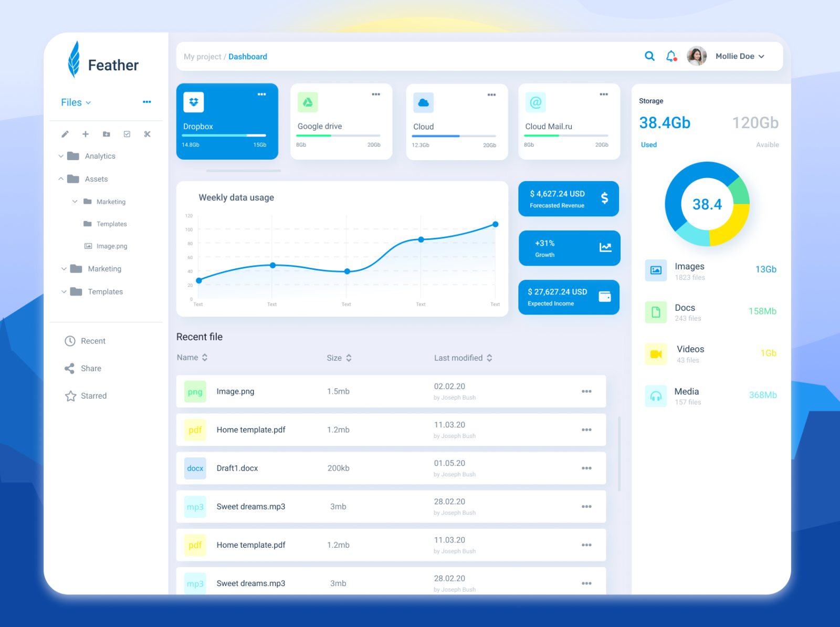Viewport: 840px width, 627px height.
Task: Open options menu on the Dropbox card
Action: (x=262, y=95)
